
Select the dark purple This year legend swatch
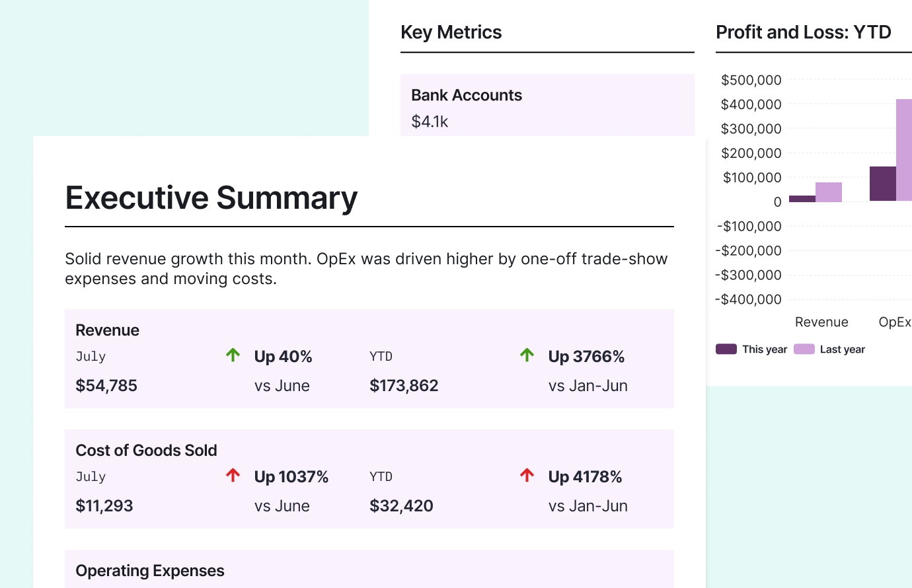coord(726,349)
